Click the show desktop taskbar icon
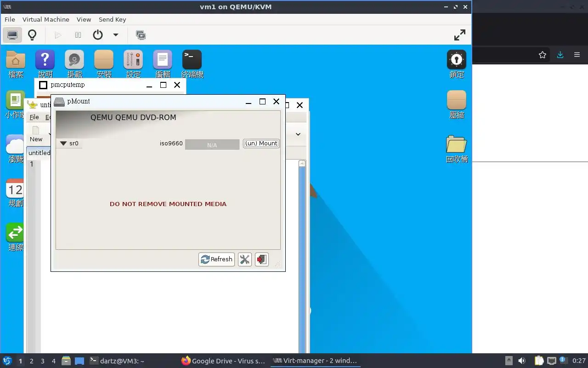 (79, 361)
